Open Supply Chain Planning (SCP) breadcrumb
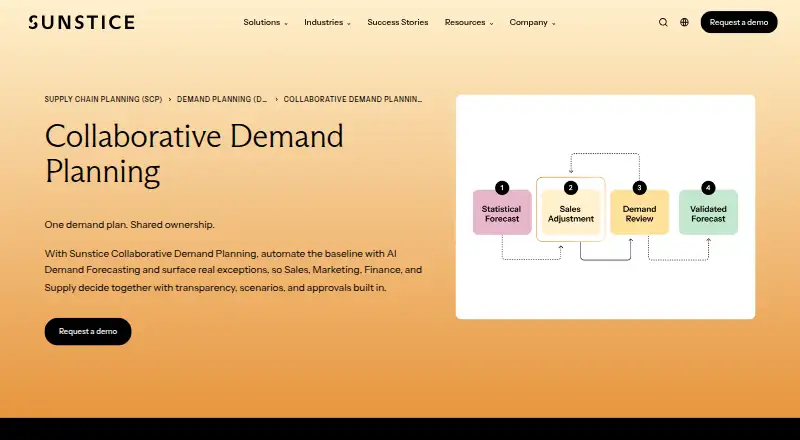This screenshot has height=440, width=800. click(x=103, y=99)
